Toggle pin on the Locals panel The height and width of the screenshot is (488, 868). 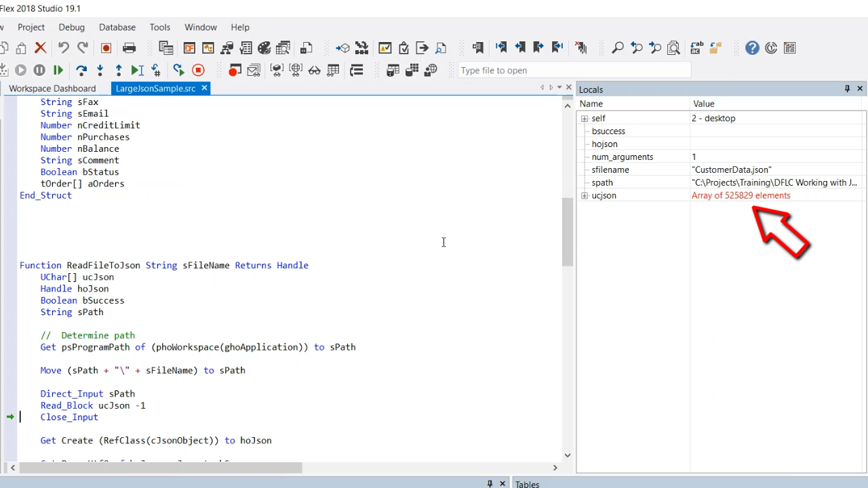(847, 89)
